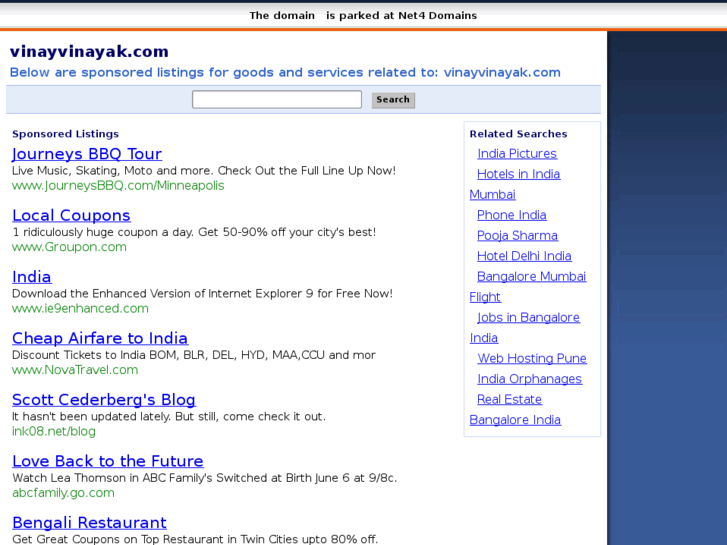This screenshot has width=727, height=545.
Task: Click the vinayvinayak.com page heading
Action: coord(89,51)
